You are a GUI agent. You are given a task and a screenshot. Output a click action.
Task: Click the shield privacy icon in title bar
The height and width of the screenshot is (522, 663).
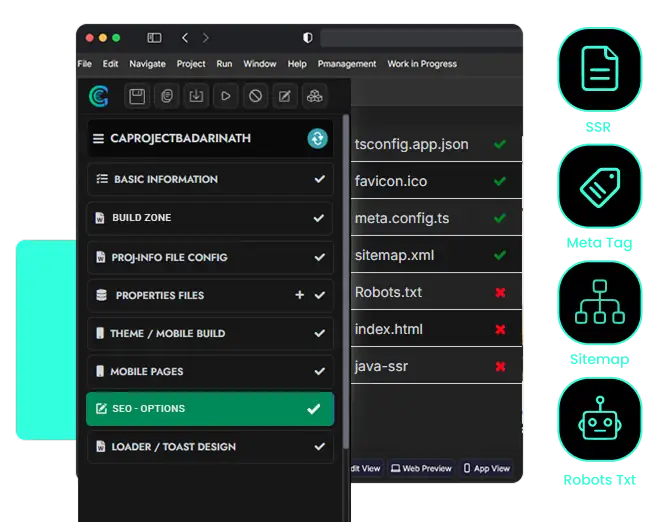pyautogui.click(x=308, y=38)
